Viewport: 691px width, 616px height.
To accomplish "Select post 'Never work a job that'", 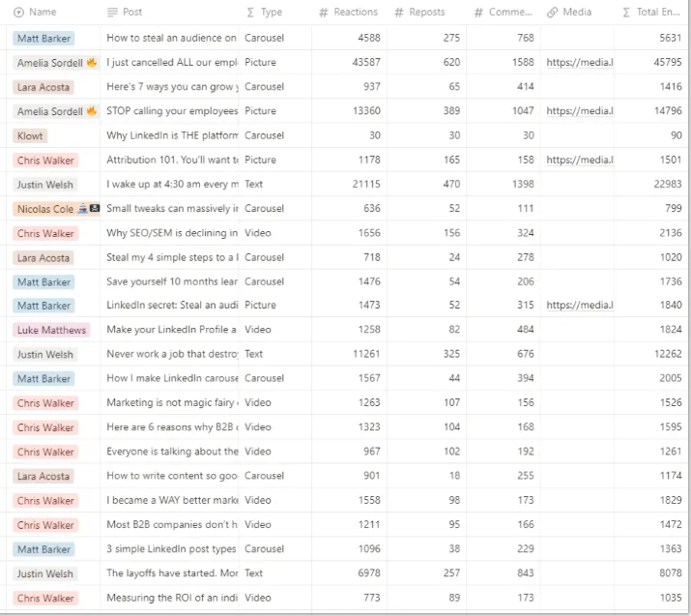I will [172, 354].
